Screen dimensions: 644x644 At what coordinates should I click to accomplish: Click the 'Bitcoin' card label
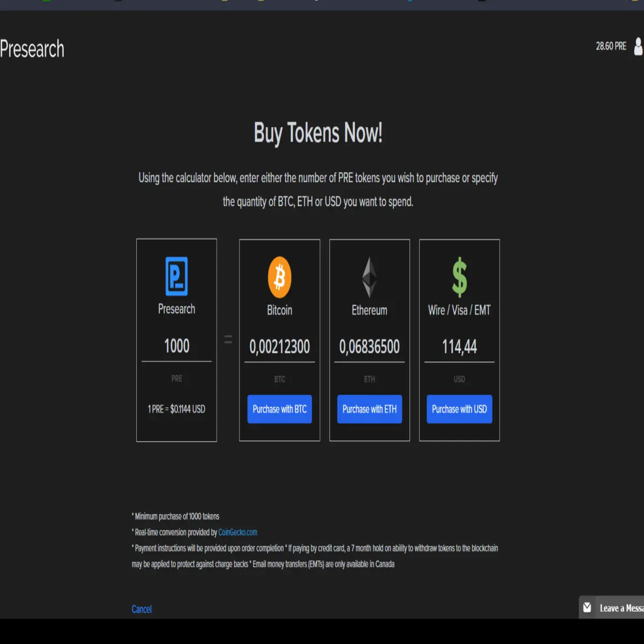click(x=280, y=310)
